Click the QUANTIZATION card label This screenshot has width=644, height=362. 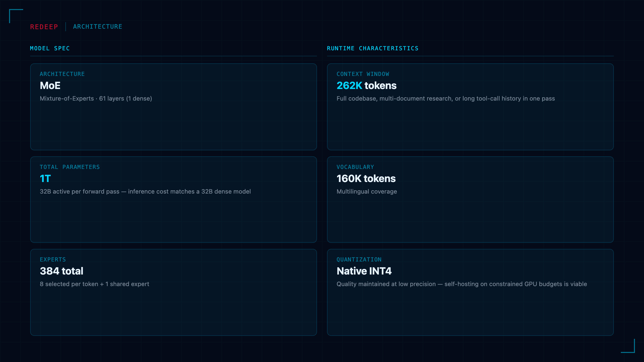click(x=359, y=259)
